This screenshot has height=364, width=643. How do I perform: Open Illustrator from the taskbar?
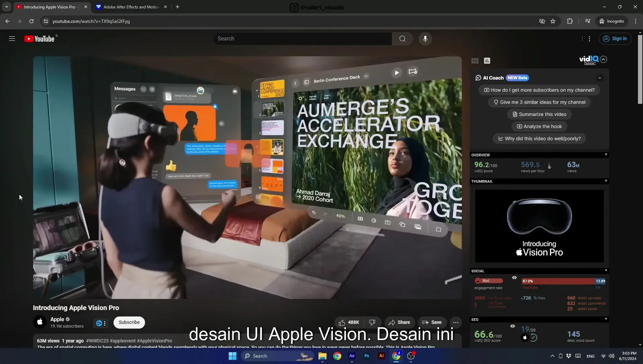click(381, 356)
